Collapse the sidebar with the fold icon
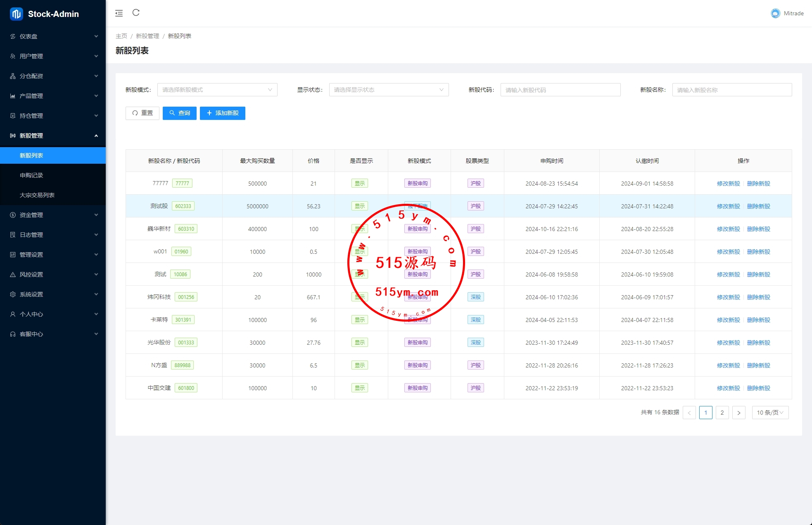 [119, 13]
